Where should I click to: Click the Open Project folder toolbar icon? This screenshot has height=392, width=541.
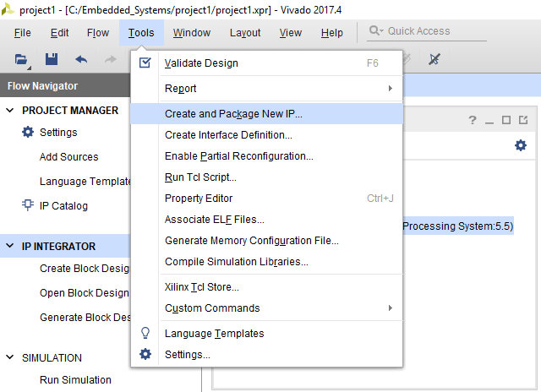[x=22, y=59]
